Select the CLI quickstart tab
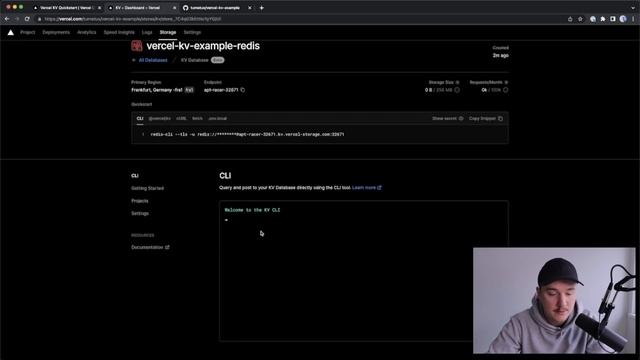Image resolution: width=640 pixels, height=360 pixels. coord(140,118)
